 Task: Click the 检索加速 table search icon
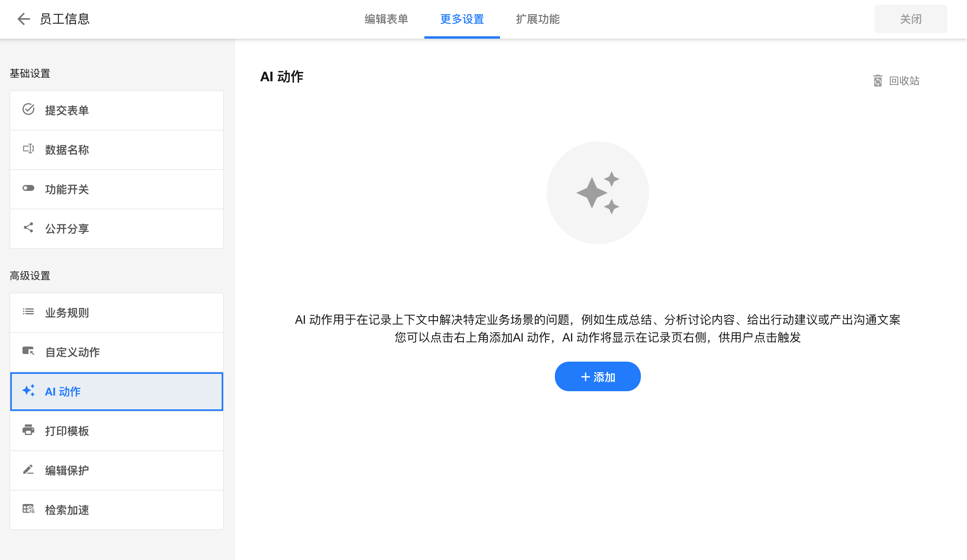pos(28,509)
